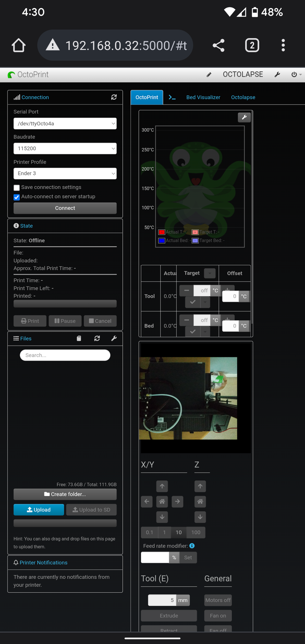Home the X/Y axes
Image resolution: width=305 pixels, height=644 pixels.
coord(162,502)
